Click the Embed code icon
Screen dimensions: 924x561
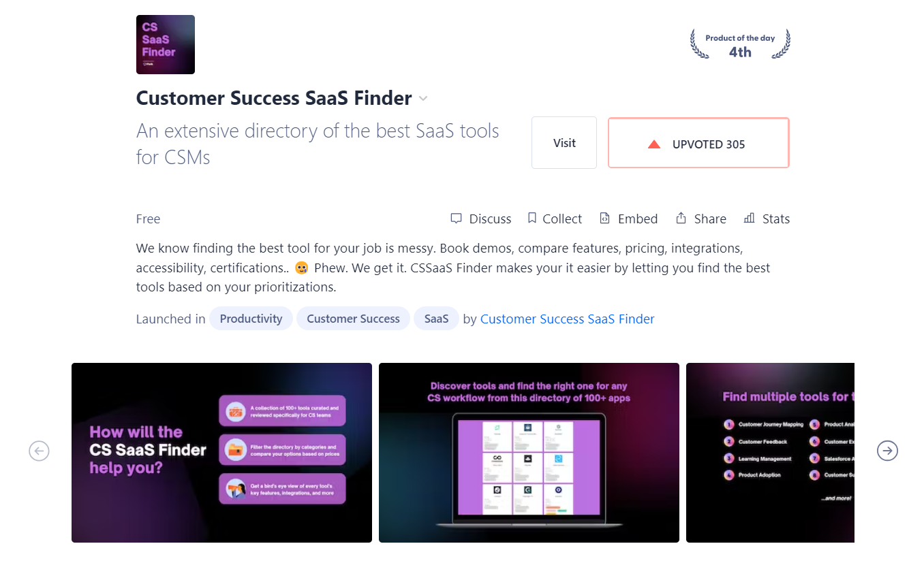pos(604,219)
